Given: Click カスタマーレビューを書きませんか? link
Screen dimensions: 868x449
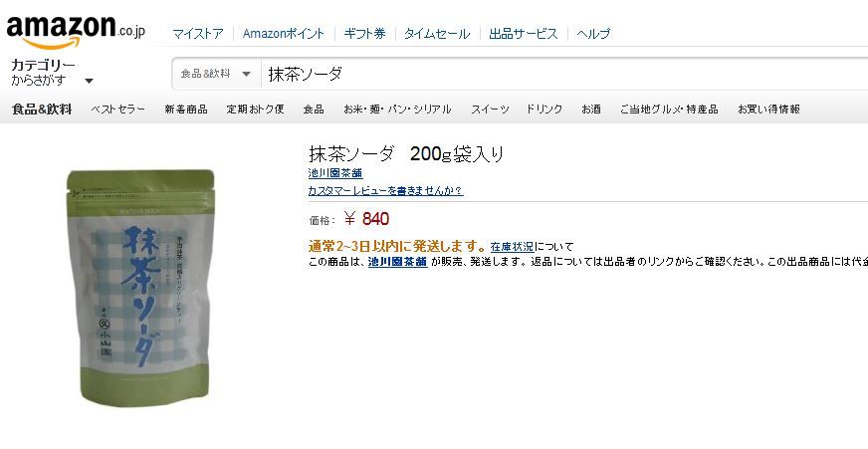Looking at the screenshot, I should [385, 191].
